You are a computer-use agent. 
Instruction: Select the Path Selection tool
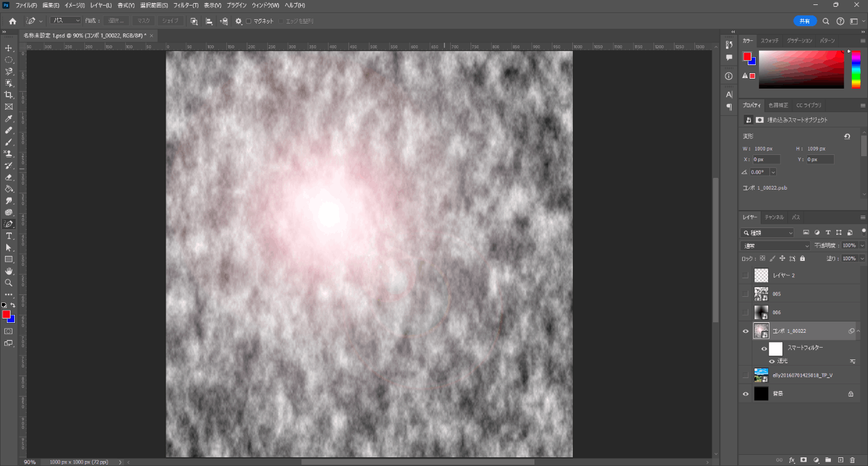[x=9, y=248]
